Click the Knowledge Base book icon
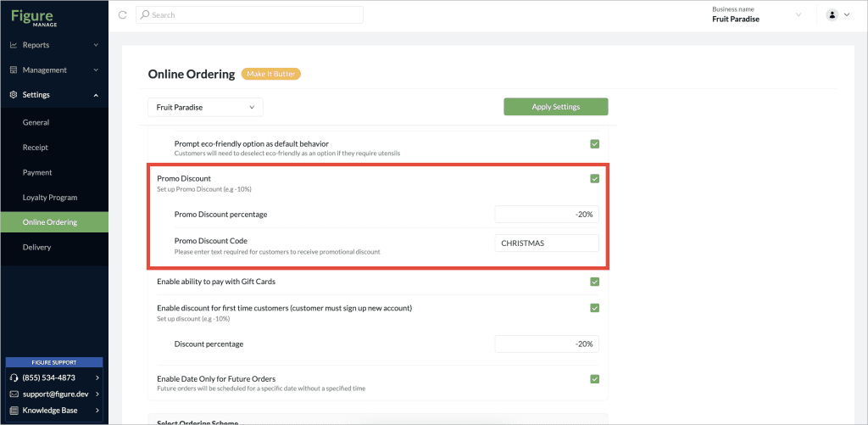Viewport: 868px width, 425px height. [14, 411]
